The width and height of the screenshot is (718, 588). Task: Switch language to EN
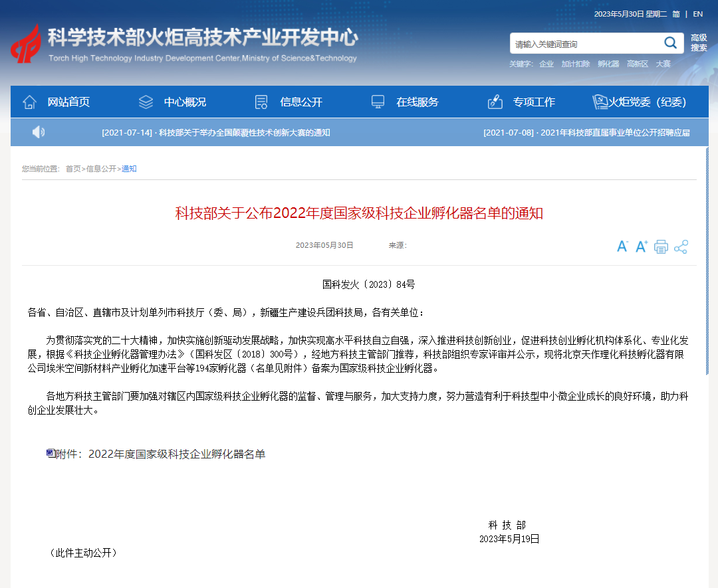point(698,14)
